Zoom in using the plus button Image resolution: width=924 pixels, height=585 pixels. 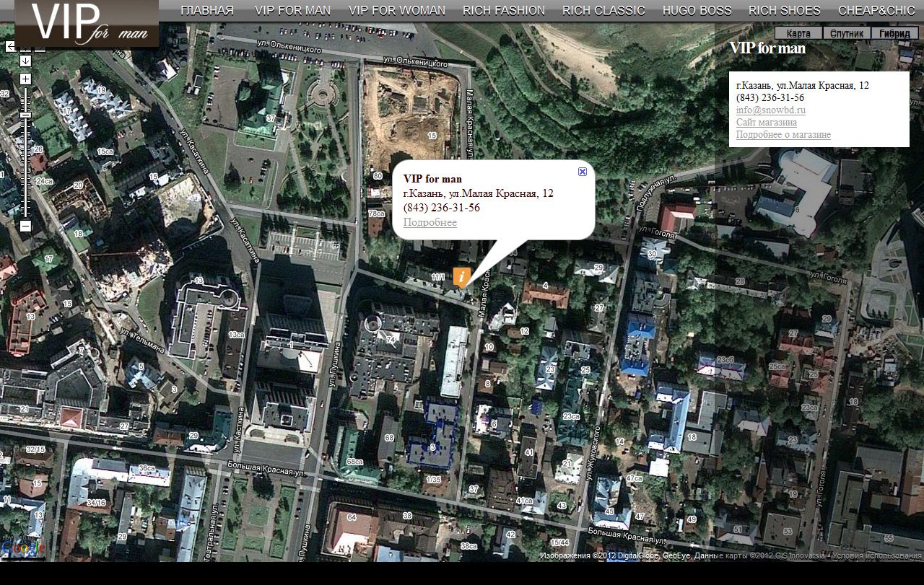(x=25, y=78)
